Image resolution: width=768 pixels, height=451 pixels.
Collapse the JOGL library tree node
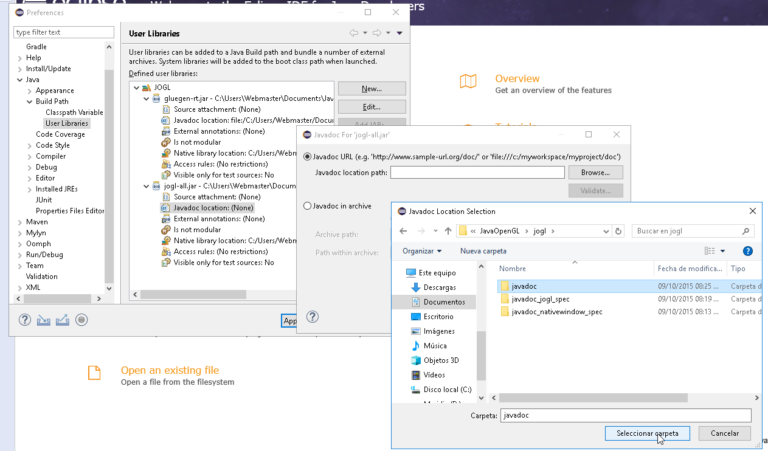135,88
